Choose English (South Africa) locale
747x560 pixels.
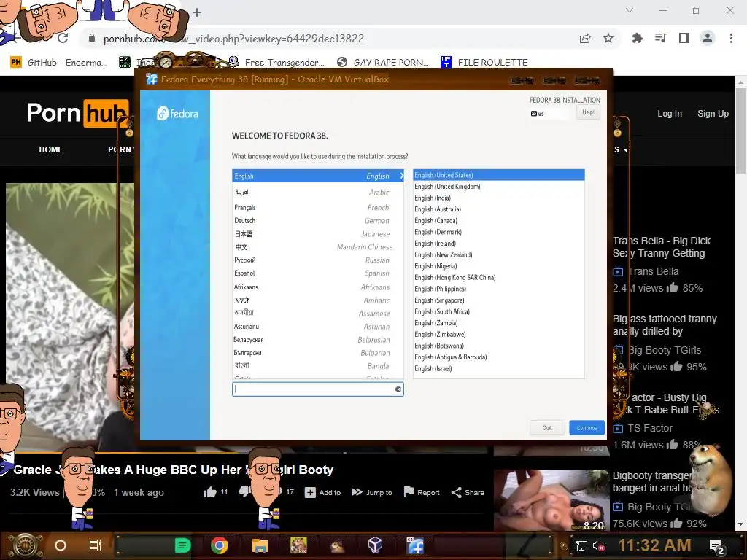pyautogui.click(x=499, y=312)
